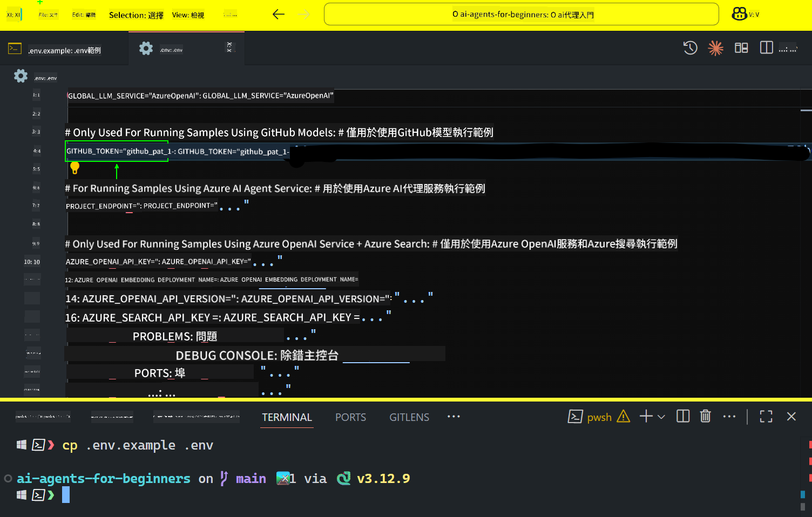Split the editor to the right
Image resolution: width=812 pixels, height=517 pixels.
point(767,48)
